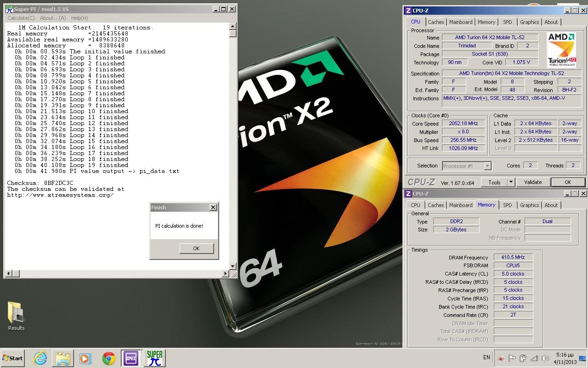Open Google Chrome from the taskbar
This screenshot has width=588, height=368.
click(109, 358)
